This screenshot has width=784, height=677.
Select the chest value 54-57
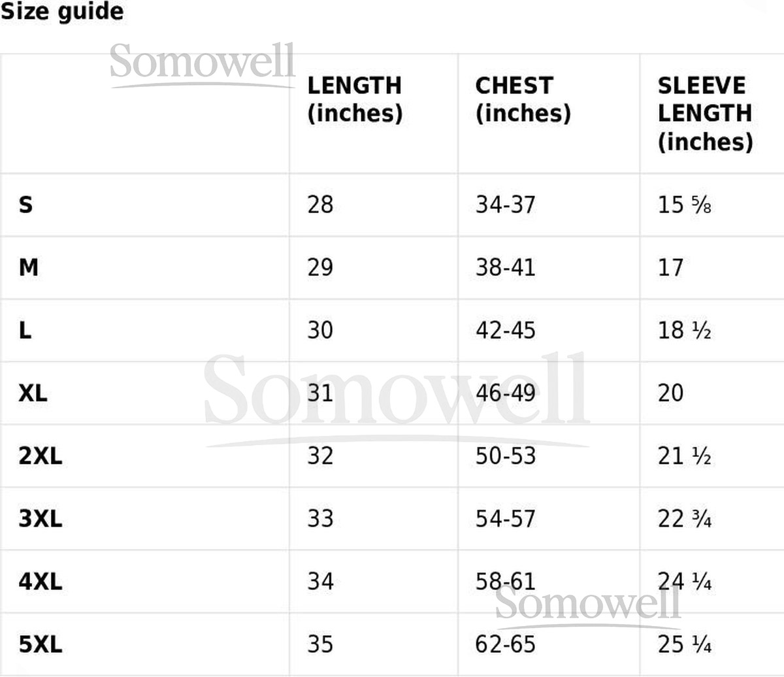tap(505, 519)
